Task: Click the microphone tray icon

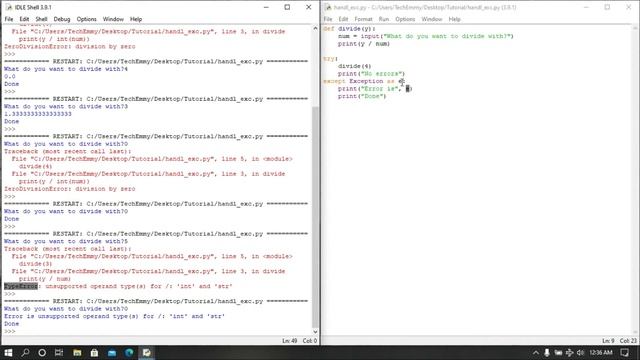Action: [547, 353]
